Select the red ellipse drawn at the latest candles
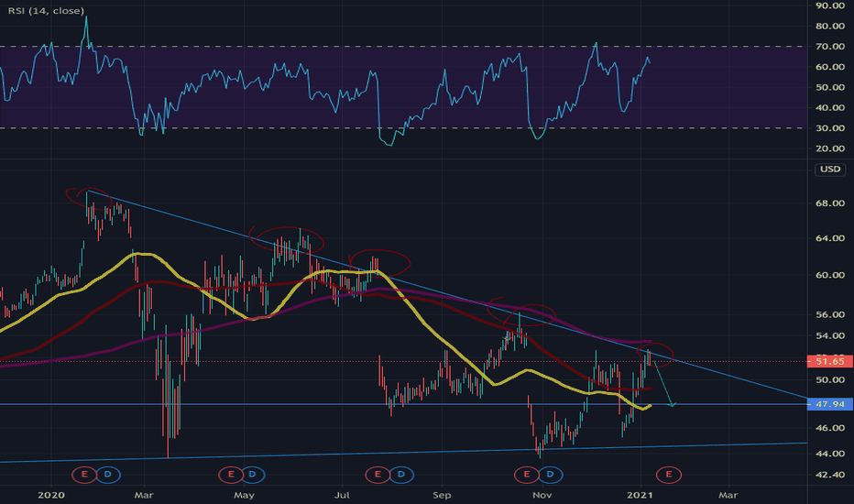 [x=654, y=354]
